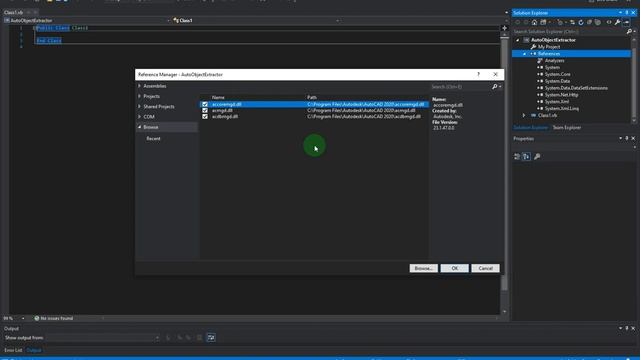
Task: Collapse the Browse category
Action: (140, 127)
